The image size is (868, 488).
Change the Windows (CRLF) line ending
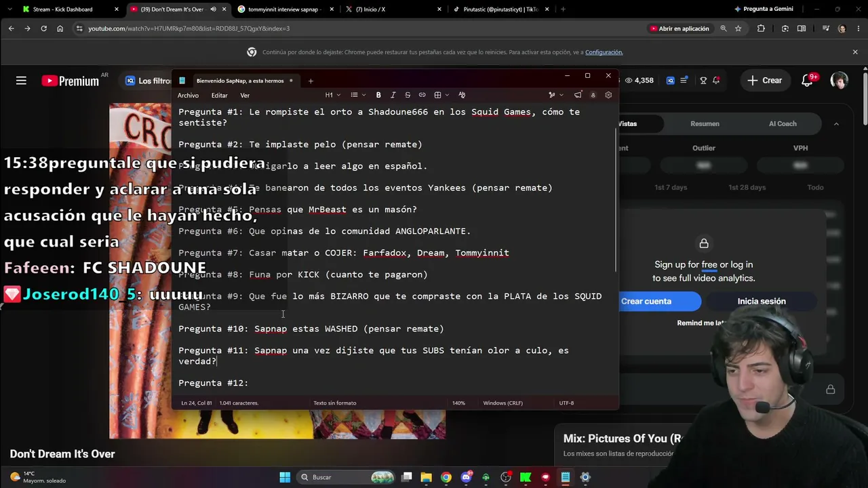click(x=502, y=403)
